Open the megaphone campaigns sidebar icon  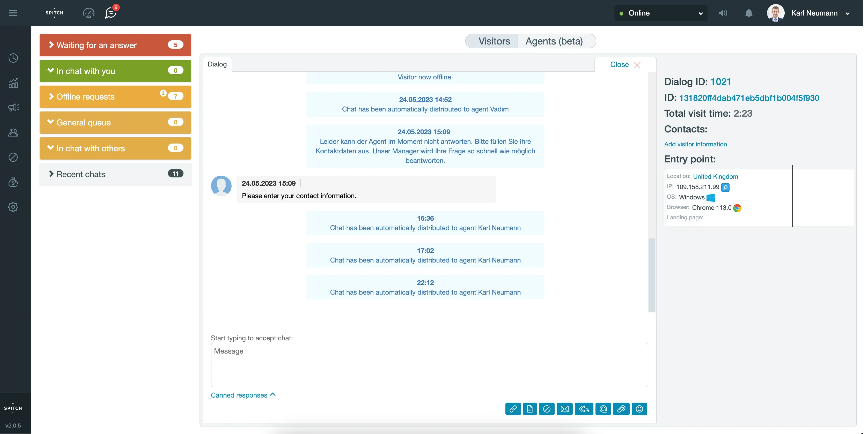(13, 107)
